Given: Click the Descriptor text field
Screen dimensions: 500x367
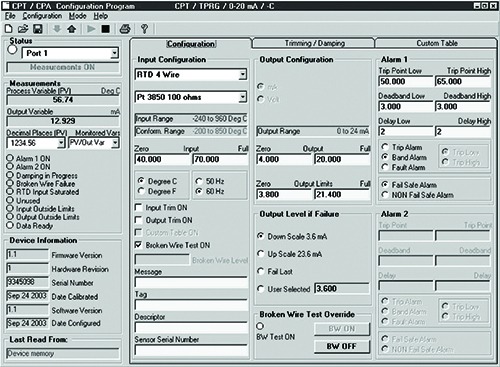Looking at the screenshot, I should pos(191,327).
